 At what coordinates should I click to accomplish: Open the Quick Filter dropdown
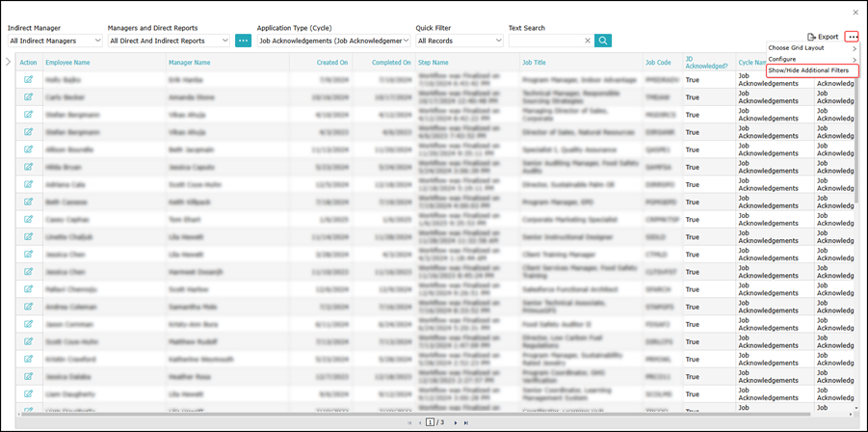pos(460,40)
